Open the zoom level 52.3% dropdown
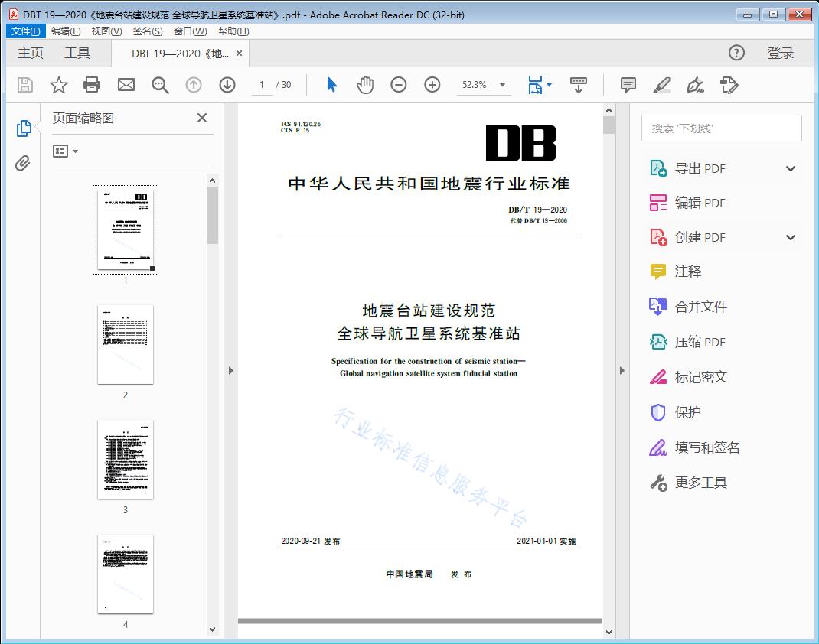 click(501, 85)
